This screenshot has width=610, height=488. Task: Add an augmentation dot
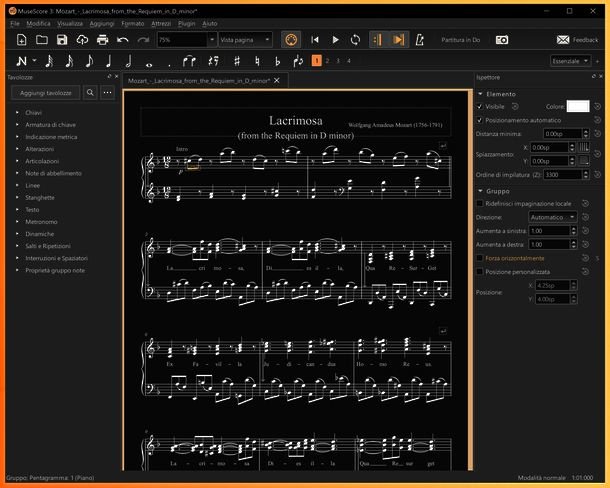(169, 65)
